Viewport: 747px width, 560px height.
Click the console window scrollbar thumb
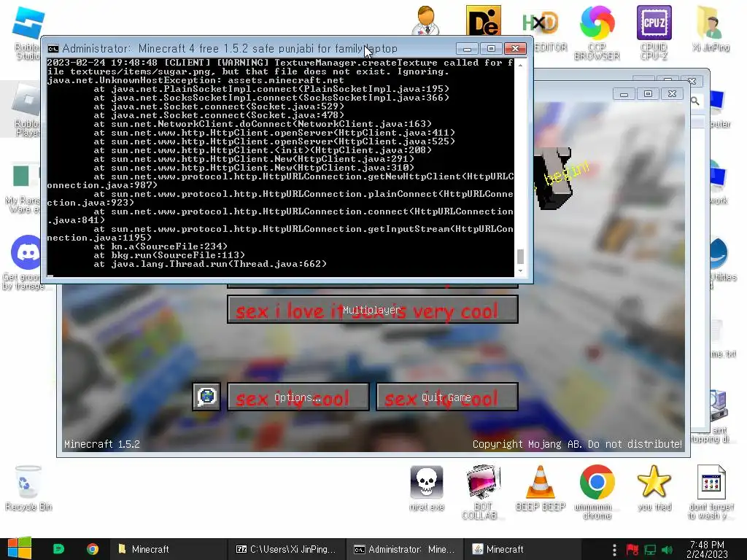pyautogui.click(x=520, y=256)
